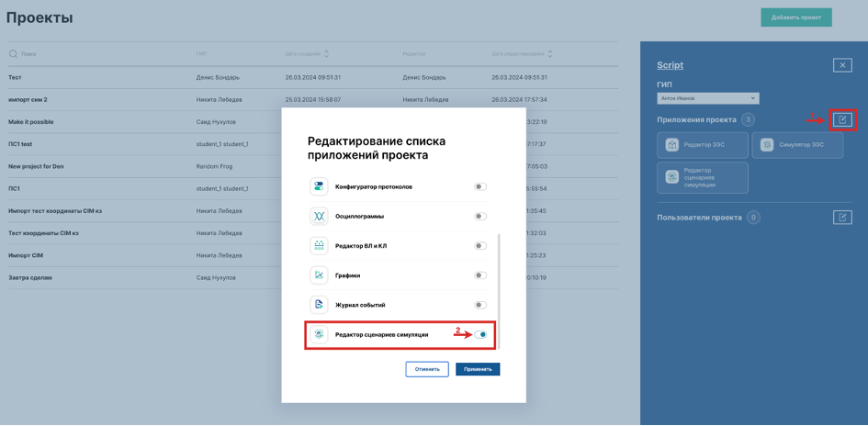Turn on the Графики switch

479,275
